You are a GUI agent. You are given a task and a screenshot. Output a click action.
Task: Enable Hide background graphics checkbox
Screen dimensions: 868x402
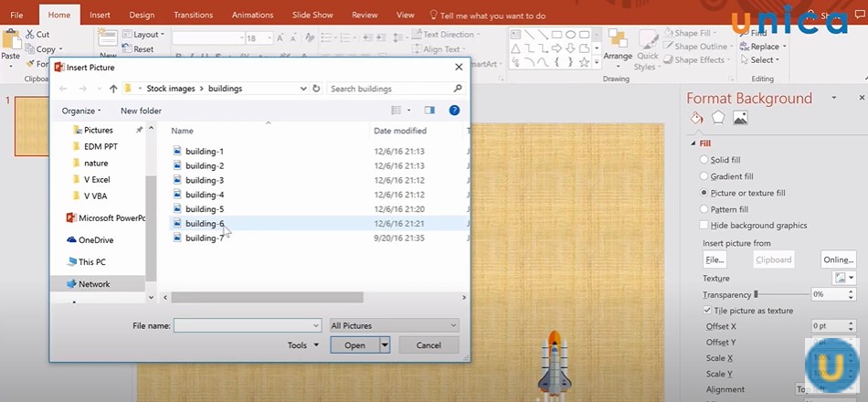coord(704,225)
